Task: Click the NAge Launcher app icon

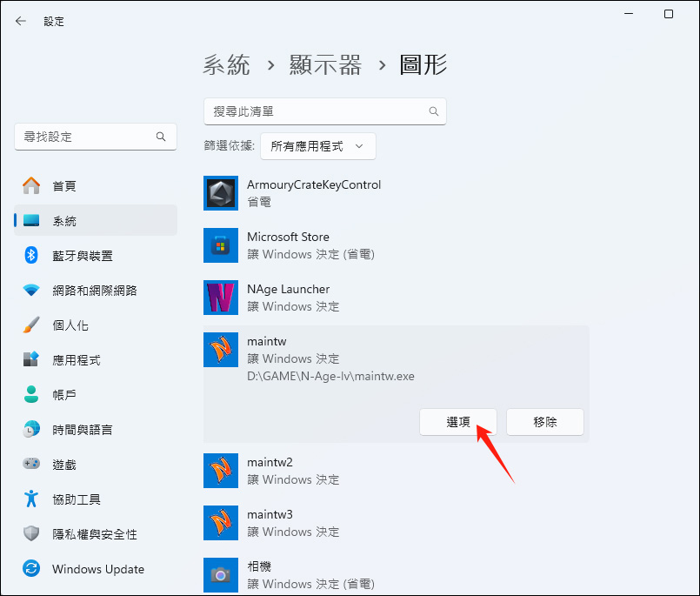Action: coord(221,298)
